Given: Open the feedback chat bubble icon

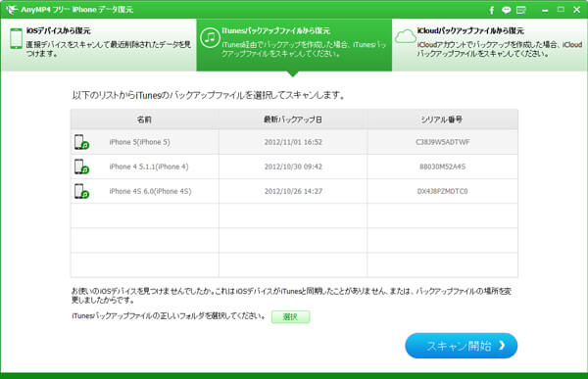Looking at the screenshot, I should [x=507, y=10].
